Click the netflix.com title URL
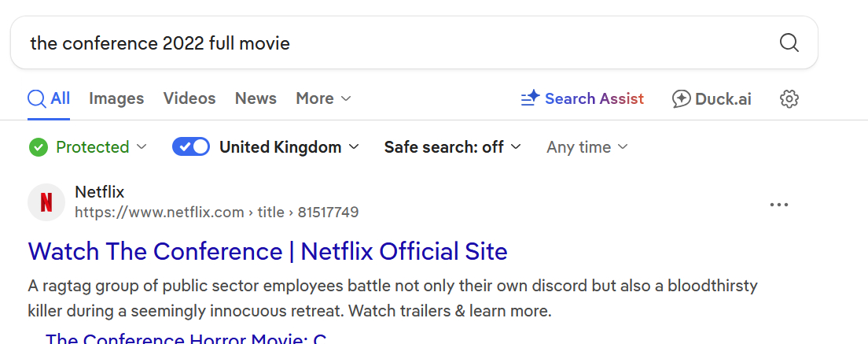 216,213
